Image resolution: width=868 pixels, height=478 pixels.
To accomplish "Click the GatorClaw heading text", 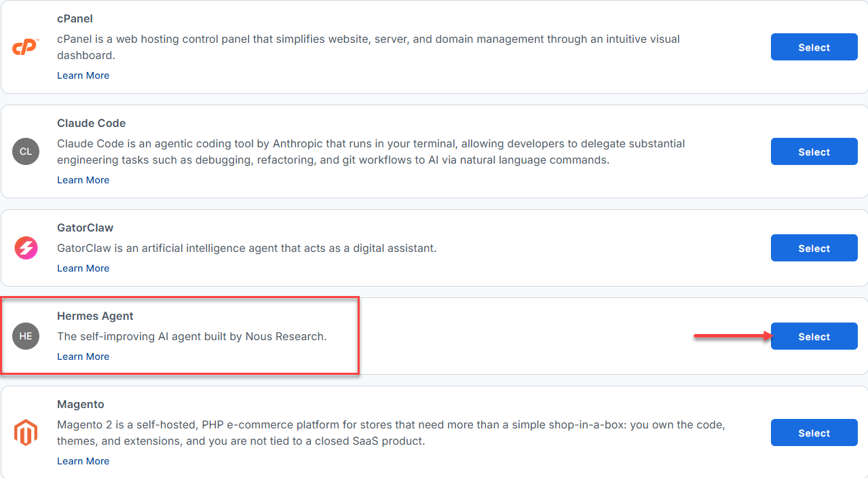I will (x=85, y=228).
